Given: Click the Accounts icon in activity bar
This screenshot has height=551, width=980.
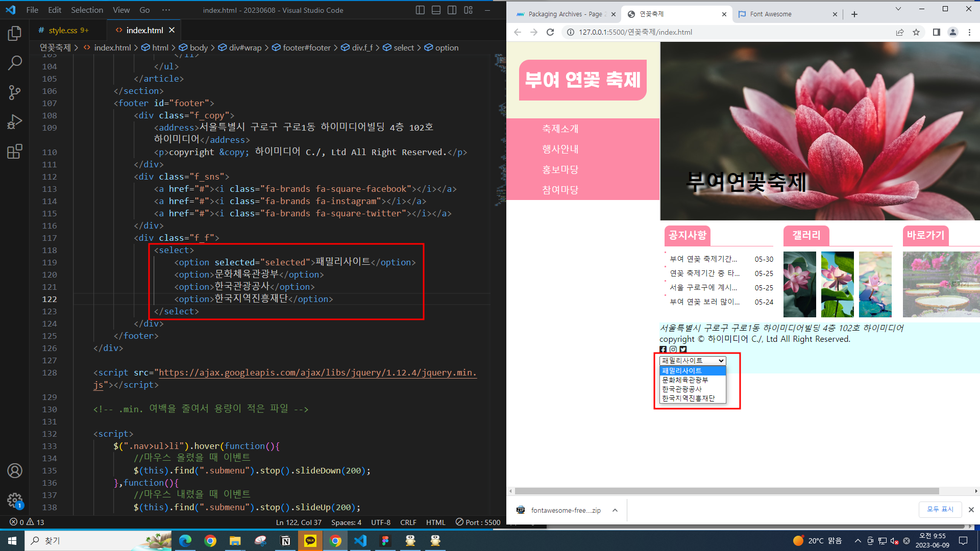Looking at the screenshot, I should pyautogui.click(x=15, y=470).
